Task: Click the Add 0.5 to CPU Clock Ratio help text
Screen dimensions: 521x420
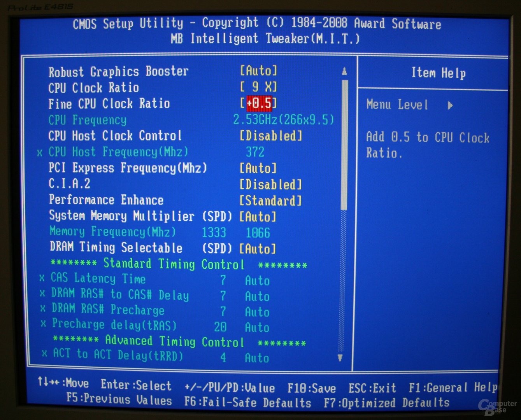Action: [428, 145]
